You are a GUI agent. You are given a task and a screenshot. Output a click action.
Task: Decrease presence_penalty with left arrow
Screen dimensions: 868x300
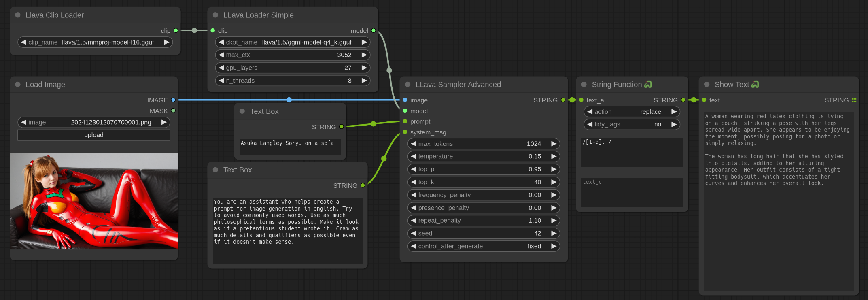pos(414,208)
